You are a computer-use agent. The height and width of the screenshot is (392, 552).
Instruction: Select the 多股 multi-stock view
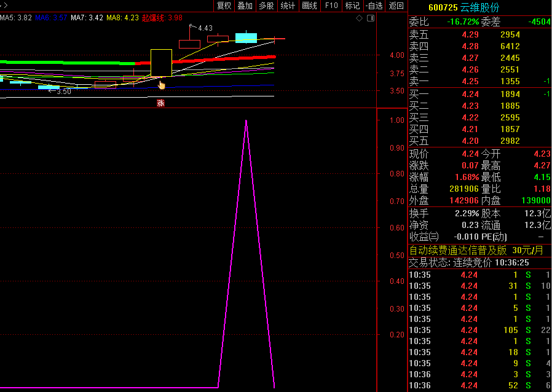coord(266,6)
